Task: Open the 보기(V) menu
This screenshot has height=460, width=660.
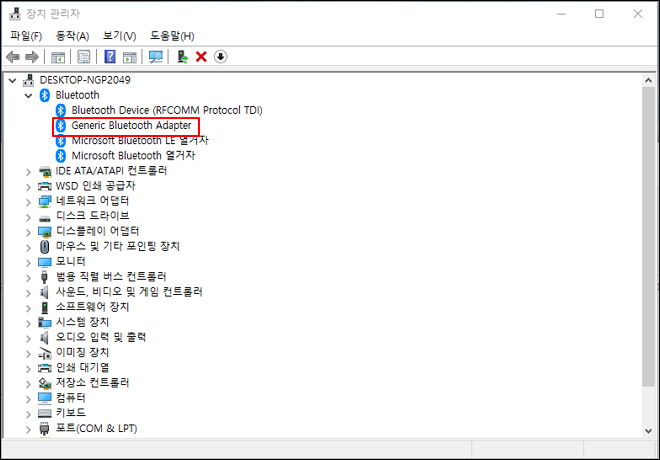Action: point(120,36)
